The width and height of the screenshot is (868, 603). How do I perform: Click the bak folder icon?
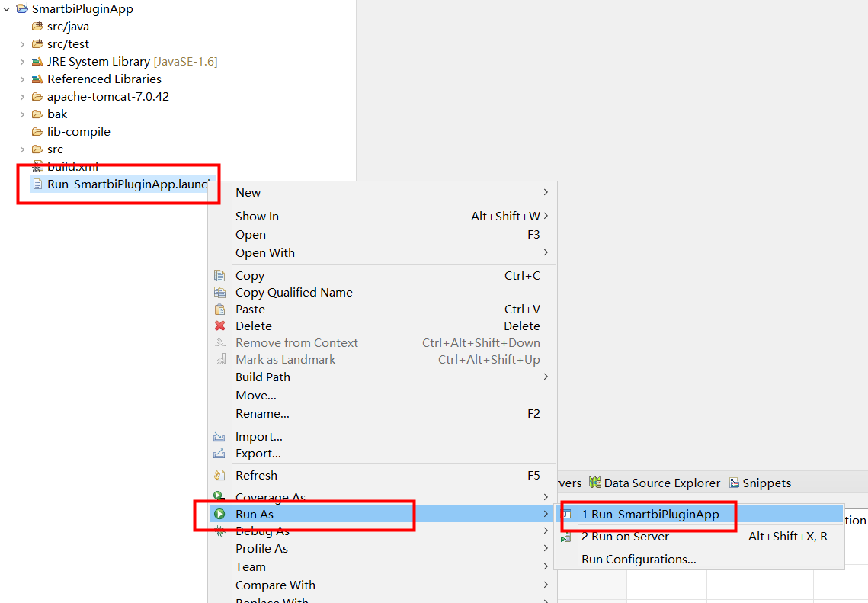pos(37,114)
